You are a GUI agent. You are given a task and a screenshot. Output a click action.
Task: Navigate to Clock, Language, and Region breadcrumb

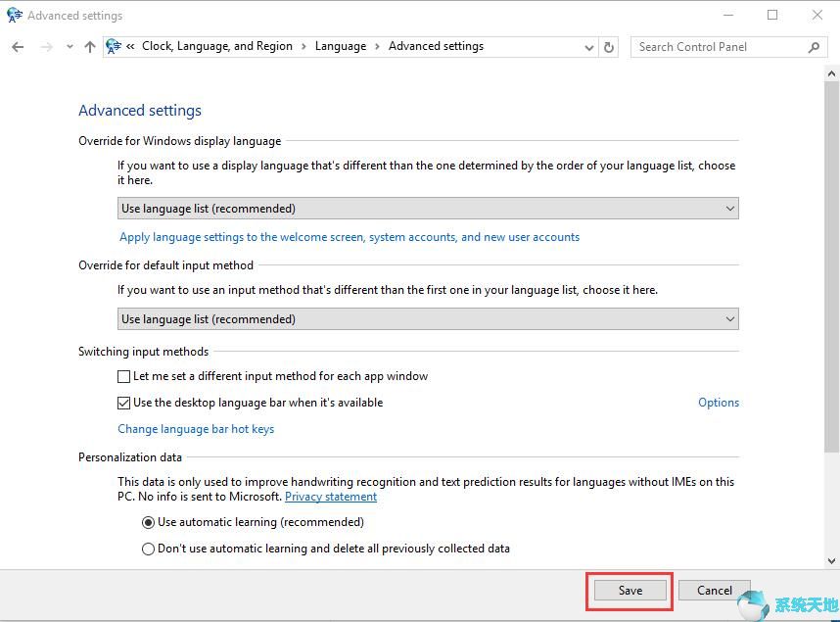[216, 46]
